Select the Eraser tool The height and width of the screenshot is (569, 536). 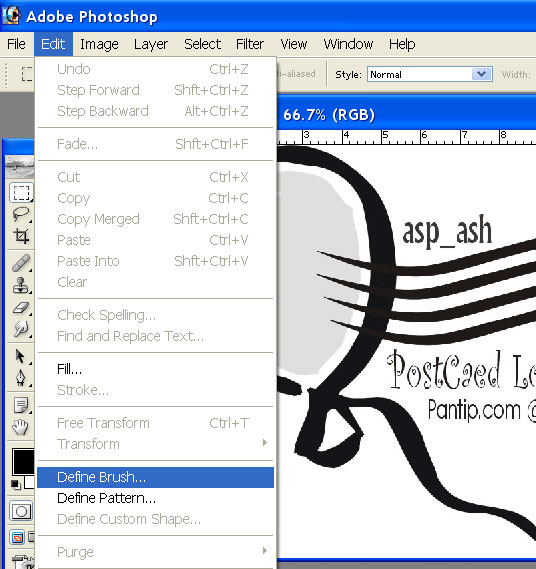click(21, 307)
